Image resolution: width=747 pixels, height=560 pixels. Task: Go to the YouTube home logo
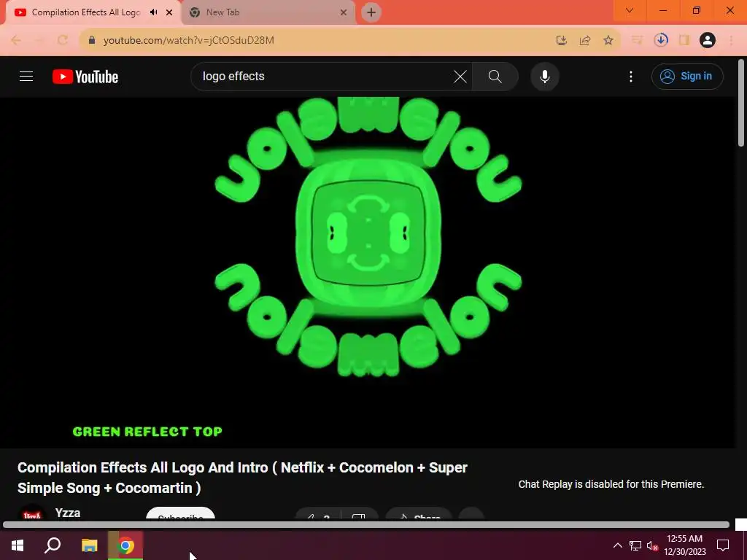pos(85,77)
